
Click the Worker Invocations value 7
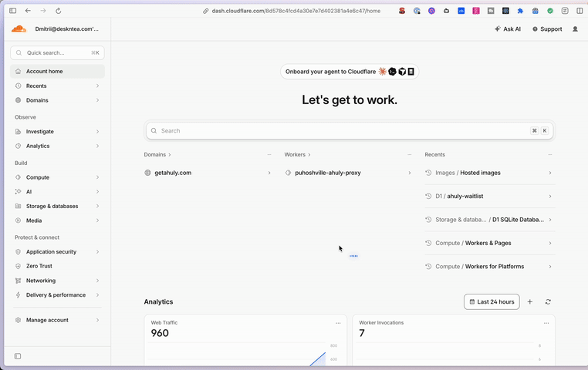[x=362, y=333]
